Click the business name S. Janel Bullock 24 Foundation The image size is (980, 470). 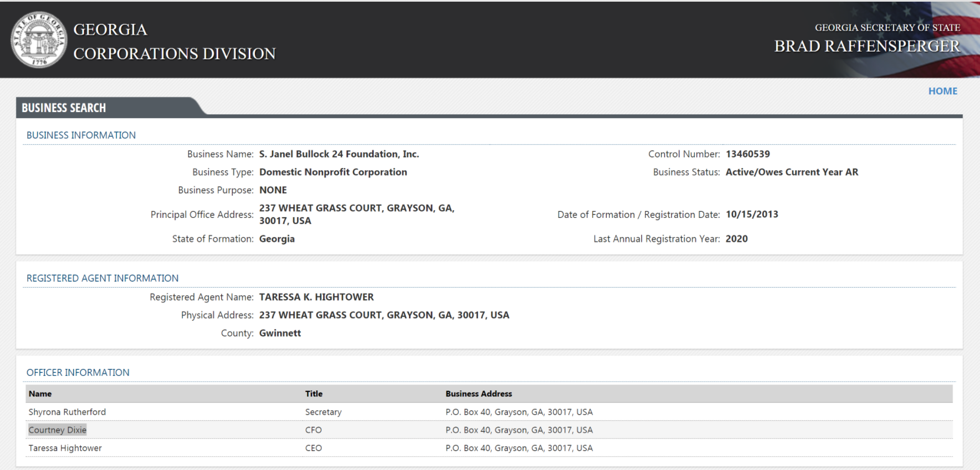[339, 154]
